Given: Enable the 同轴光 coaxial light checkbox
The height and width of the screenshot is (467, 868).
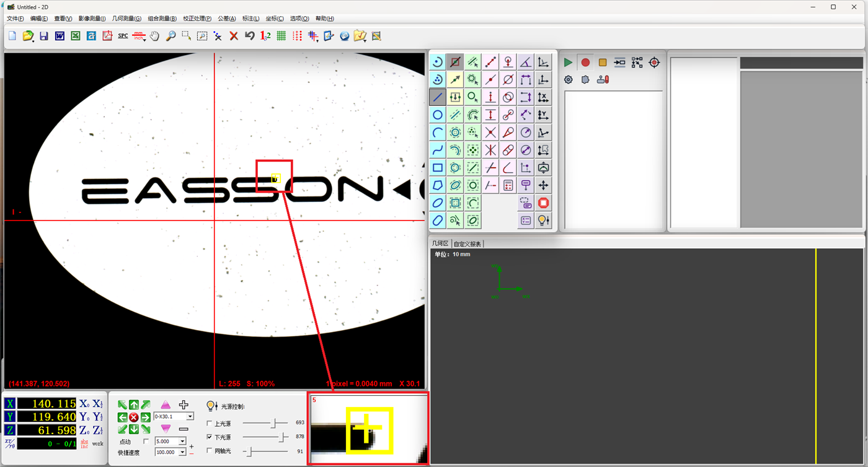Looking at the screenshot, I should click(209, 451).
